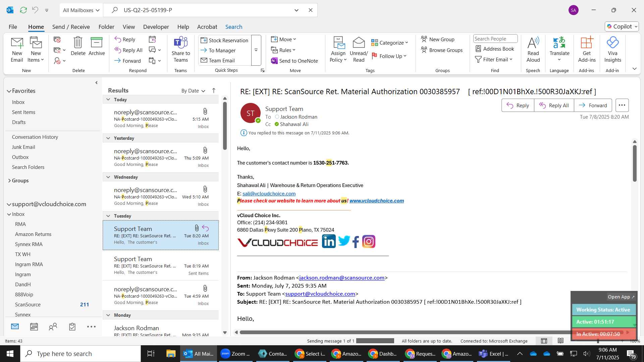Switch to Send / Receive tab
Viewport: 644px width, 362px height.
click(71, 27)
